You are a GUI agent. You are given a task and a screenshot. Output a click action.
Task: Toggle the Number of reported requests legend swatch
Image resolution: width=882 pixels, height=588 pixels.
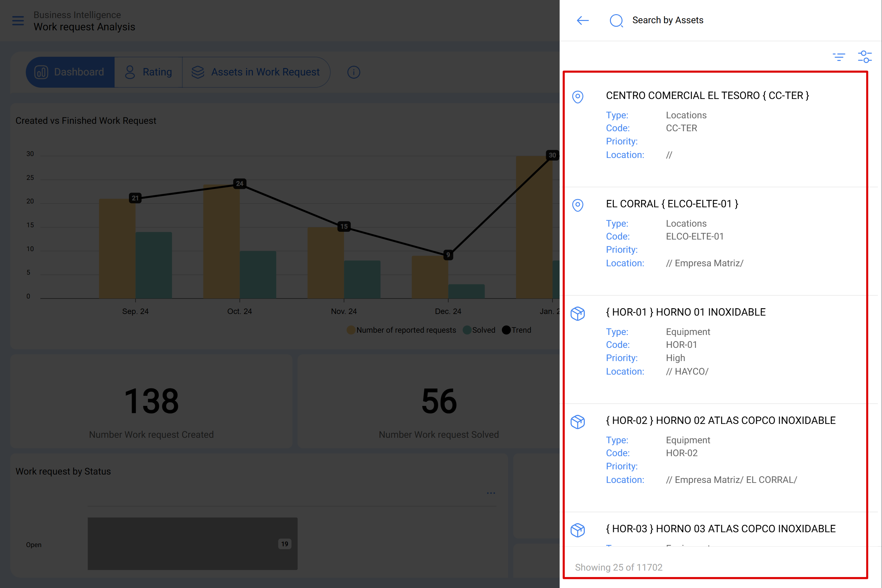(x=351, y=330)
